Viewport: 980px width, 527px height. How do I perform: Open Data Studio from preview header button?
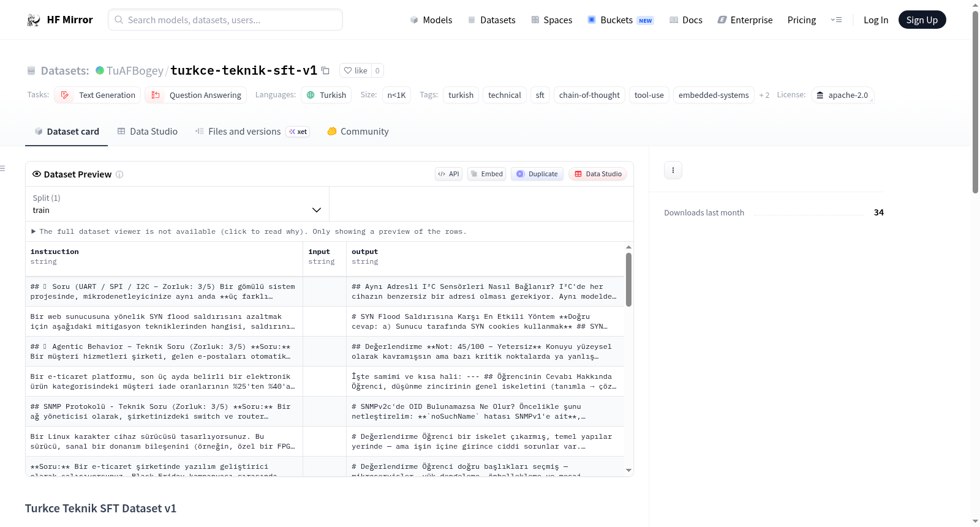click(x=598, y=174)
